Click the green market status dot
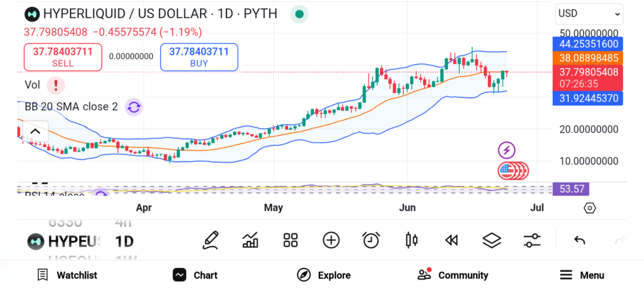 [x=299, y=14]
